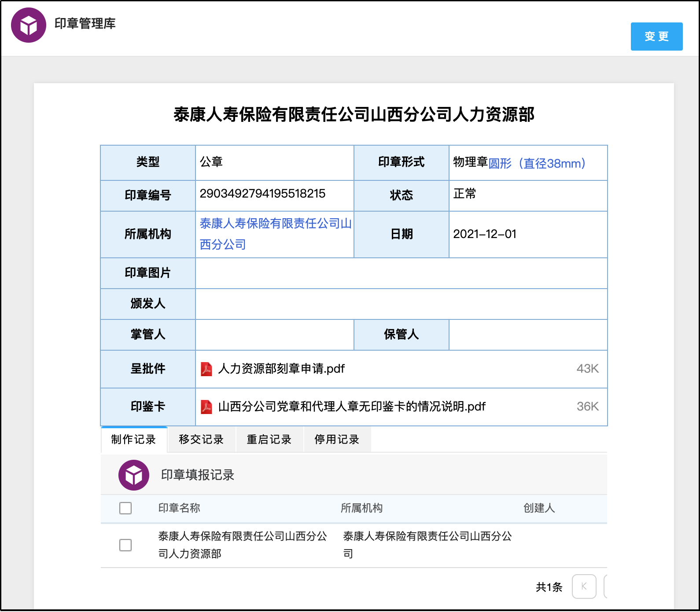Open the 山西分公司党章和代理人章无印鉴卡的情况说明.pdf file
The height and width of the screenshot is (612, 700).
[x=352, y=407]
